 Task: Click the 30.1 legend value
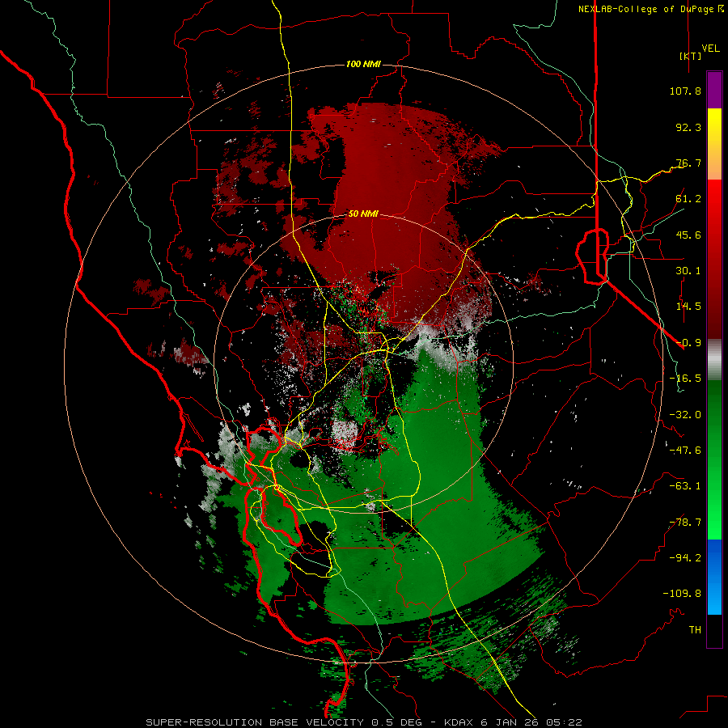point(688,271)
